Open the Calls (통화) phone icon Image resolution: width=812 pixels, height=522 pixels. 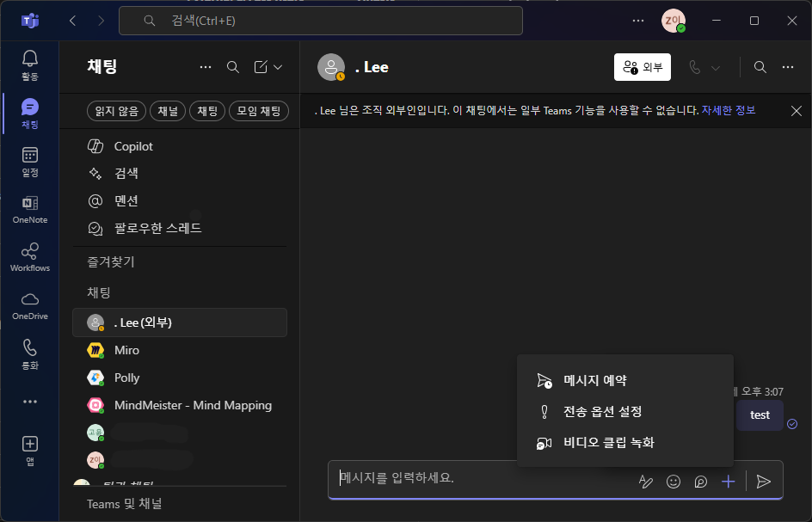coord(29,353)
